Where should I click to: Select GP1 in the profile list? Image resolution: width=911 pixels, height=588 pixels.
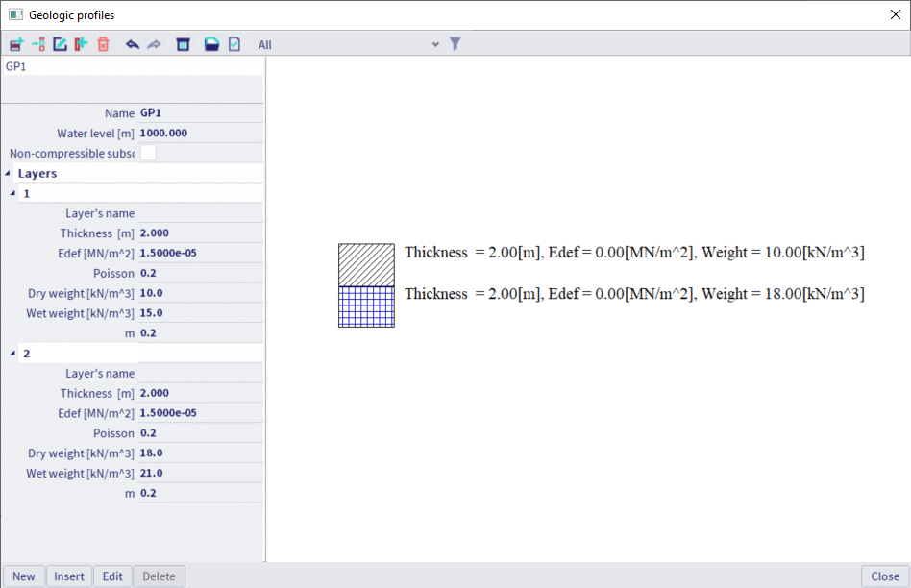(17, 66)
